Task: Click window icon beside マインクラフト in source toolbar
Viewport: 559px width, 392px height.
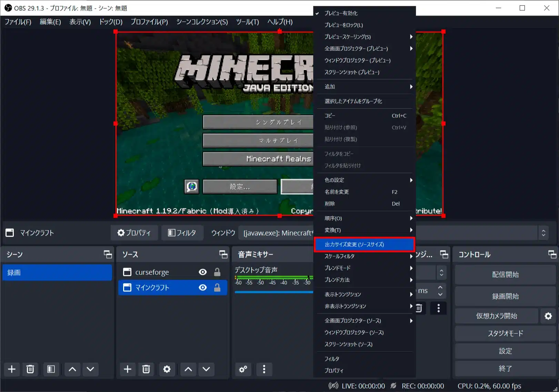Action: point(10,233)
